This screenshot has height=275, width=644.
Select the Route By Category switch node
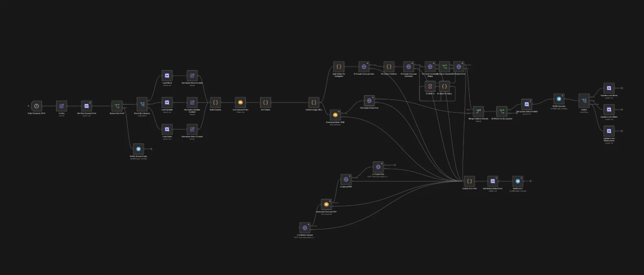[x=142, y=105]
